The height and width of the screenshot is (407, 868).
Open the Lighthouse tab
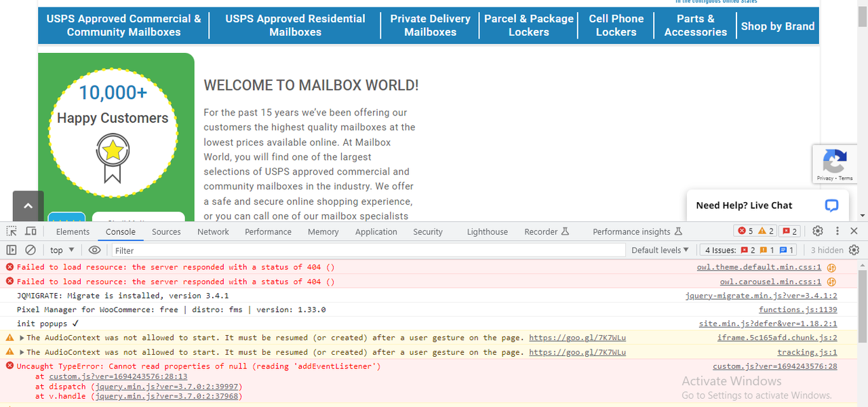click(x=488, y=232)
